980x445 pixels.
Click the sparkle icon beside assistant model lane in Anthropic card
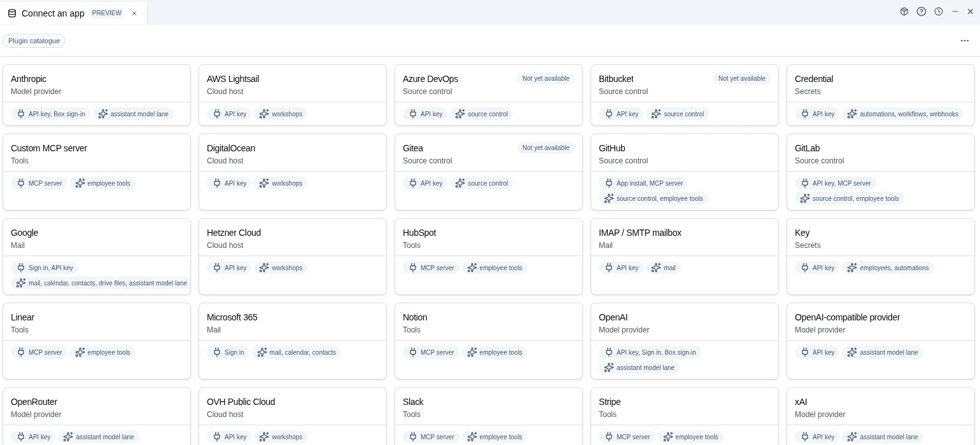pyautogui.click(x=103, y=114)
